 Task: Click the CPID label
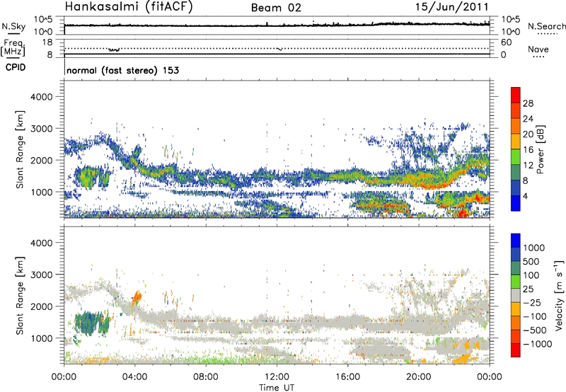coord(16,67)
